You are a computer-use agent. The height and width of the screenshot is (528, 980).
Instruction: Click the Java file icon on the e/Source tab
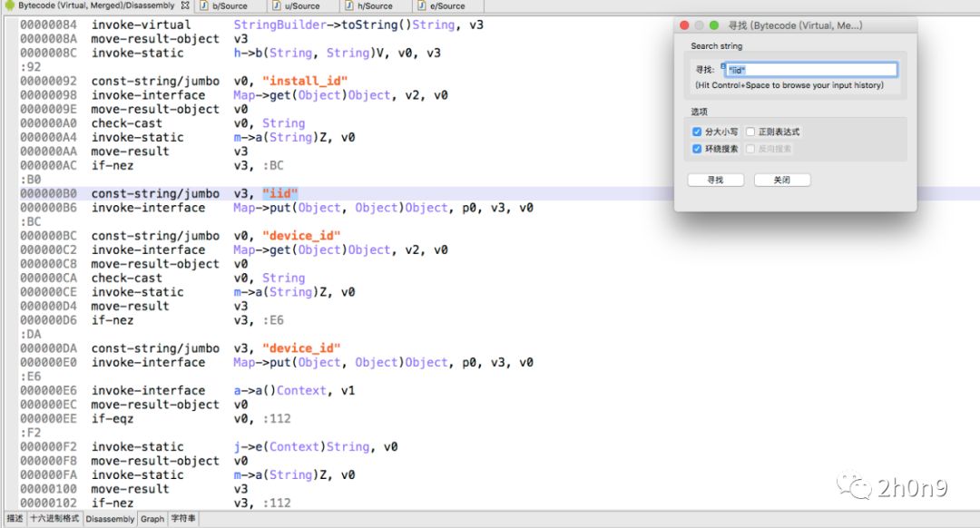pyautogui.click(x=421, y=5)
